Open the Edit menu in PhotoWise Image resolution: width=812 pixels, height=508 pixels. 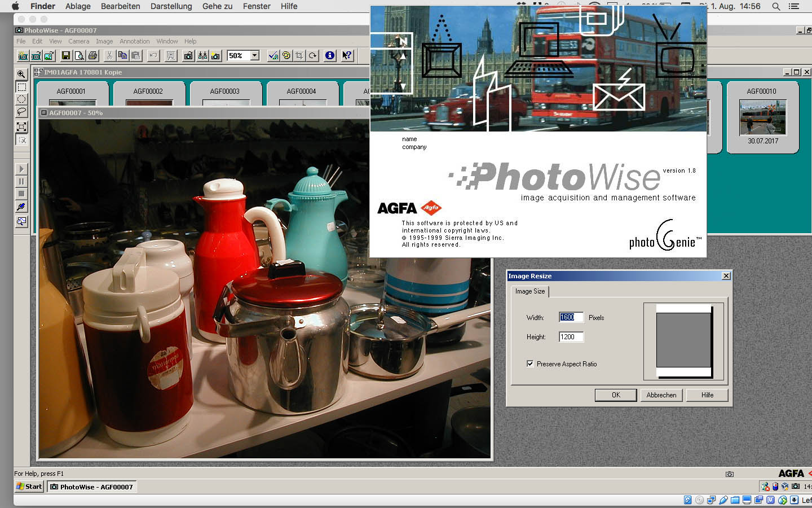pyautogui.click(x=37, y=41)
